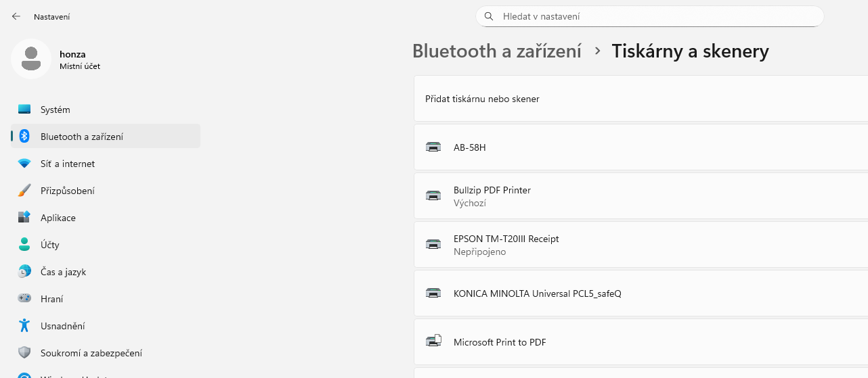Screen dimensions: 868x378
Task: Click the Síť a internet wifi icon
Action: [24, 164]
